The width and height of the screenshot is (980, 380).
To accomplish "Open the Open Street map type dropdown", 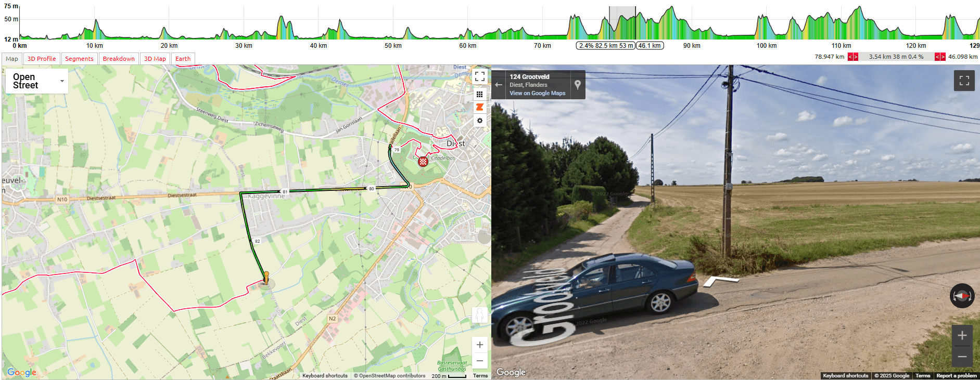I will (37, 81).
